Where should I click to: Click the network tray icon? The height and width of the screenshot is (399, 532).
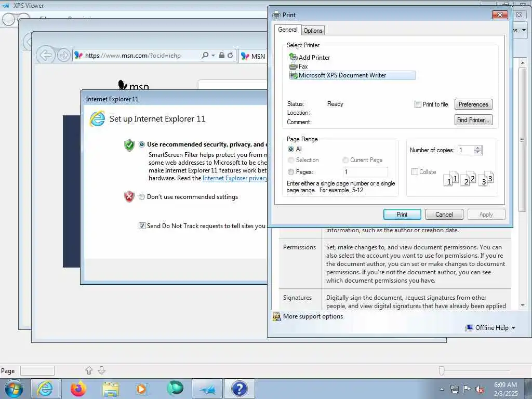point(454,389)
